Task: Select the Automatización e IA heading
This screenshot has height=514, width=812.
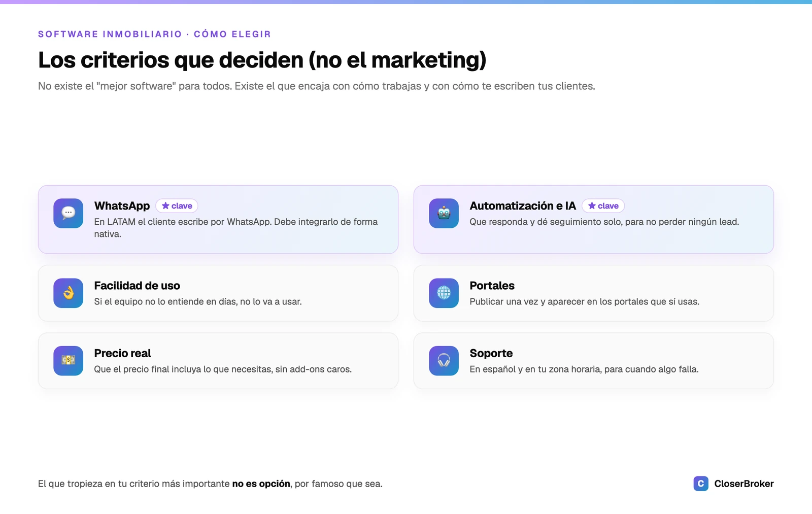Action: [x=523, y=205]
